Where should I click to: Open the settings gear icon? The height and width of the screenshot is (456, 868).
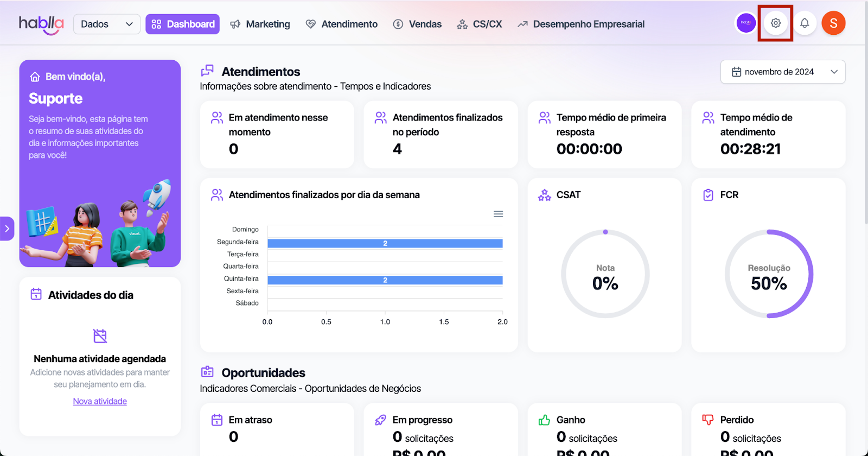click(775, 23)
